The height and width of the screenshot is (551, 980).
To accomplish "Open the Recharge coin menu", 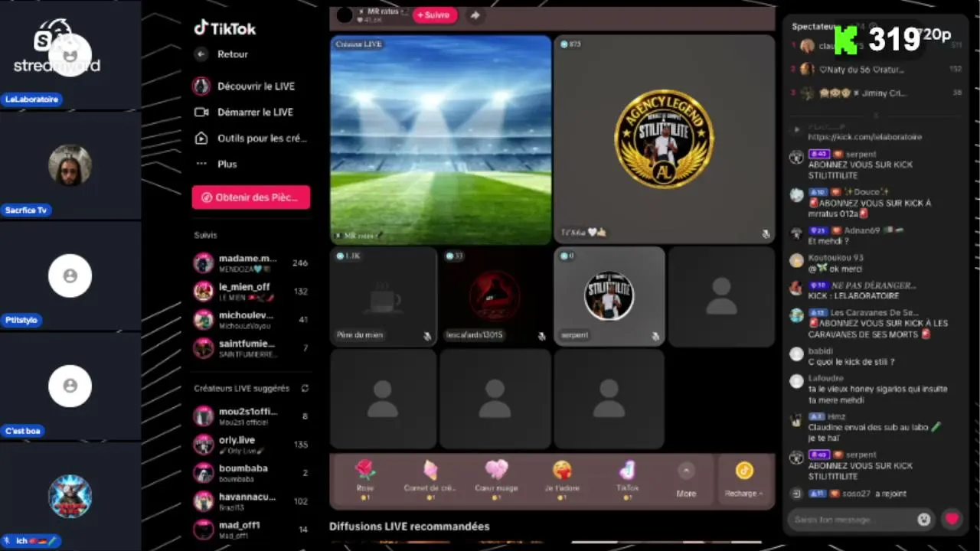I will pos(744,481).
